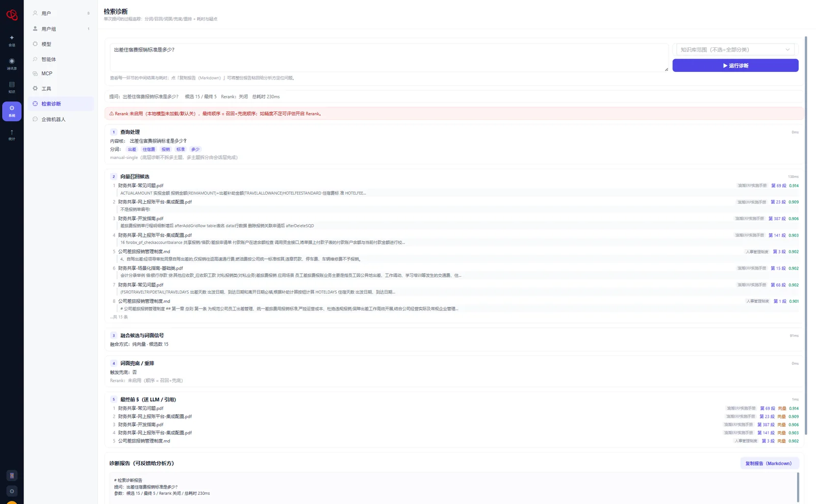816x504 pixels.
Task: Click the 最终前 5 (送 LLM / 引用) heading
Action: (x=148, y=400)
